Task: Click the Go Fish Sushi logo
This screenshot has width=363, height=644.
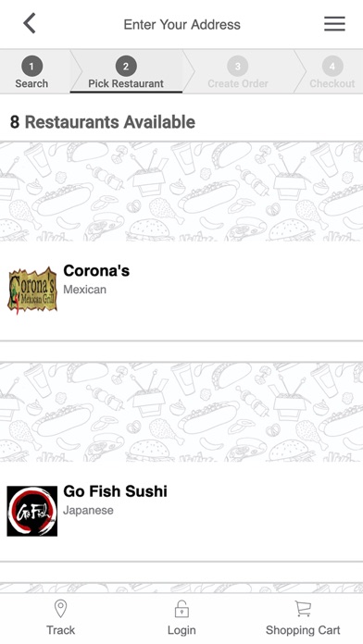Action: pos(32,512)
